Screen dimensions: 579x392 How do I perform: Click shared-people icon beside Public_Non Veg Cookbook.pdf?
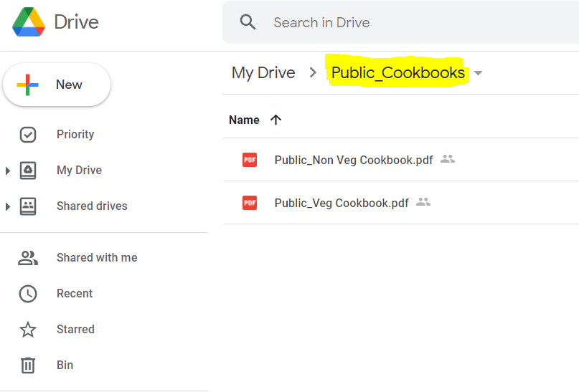click(448, 159)
